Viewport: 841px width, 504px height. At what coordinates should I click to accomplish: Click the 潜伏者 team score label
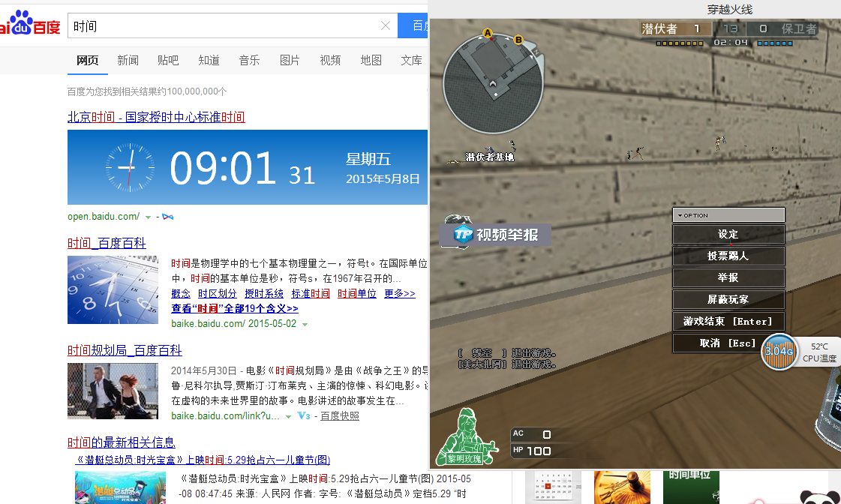pos(660,29)
